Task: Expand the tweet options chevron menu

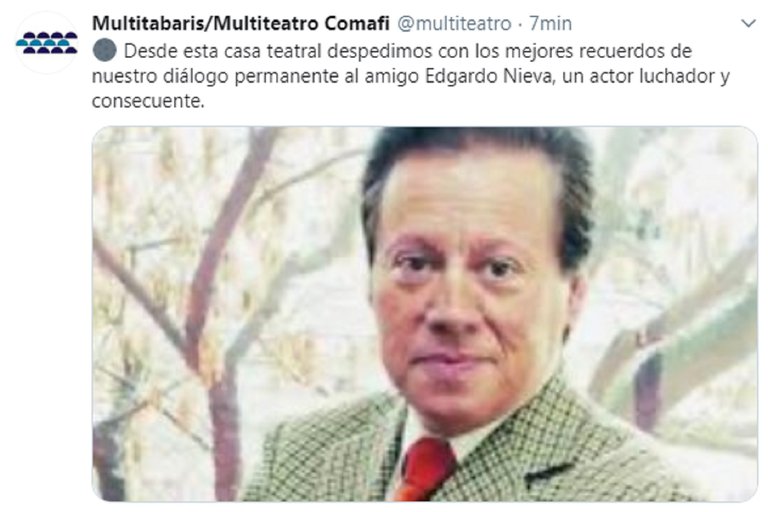Action: (x=748, y=23)
